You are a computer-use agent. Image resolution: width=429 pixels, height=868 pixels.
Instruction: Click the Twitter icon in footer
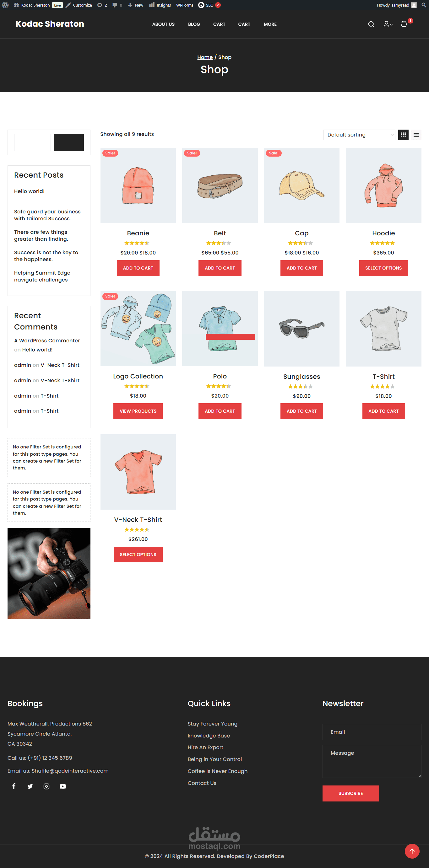click(x=30, y=786)
